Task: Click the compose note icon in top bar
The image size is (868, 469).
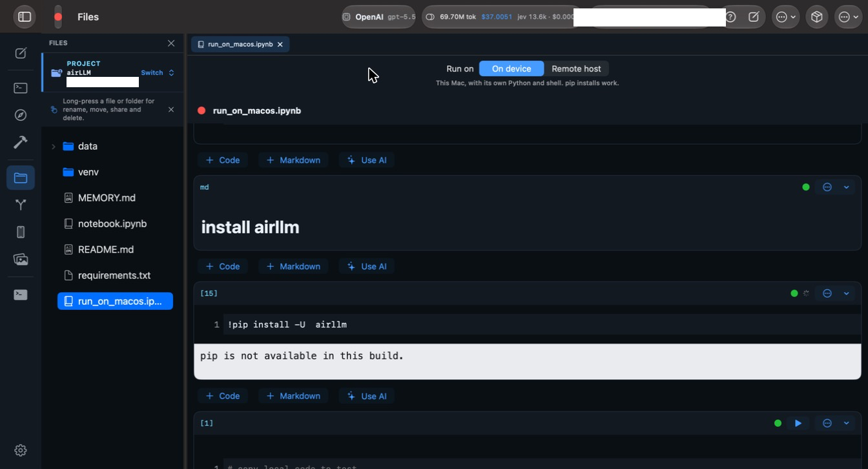Action: [754, 17]
